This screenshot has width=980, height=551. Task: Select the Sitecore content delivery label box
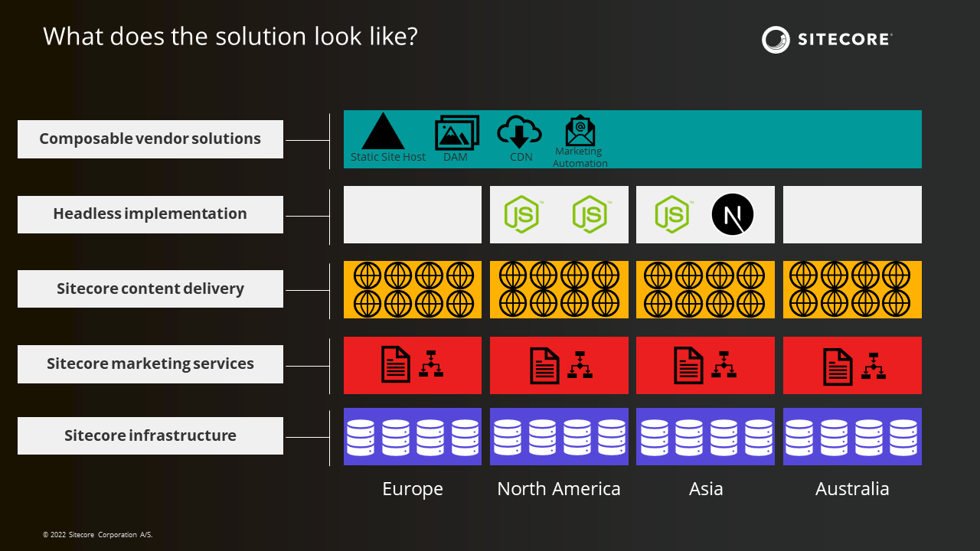150,289
